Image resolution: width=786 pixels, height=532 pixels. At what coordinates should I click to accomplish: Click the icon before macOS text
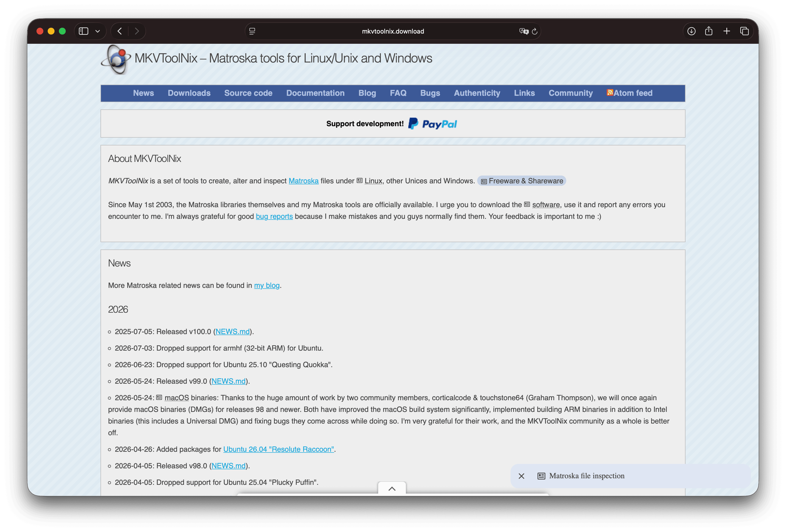tap(159, 397)
